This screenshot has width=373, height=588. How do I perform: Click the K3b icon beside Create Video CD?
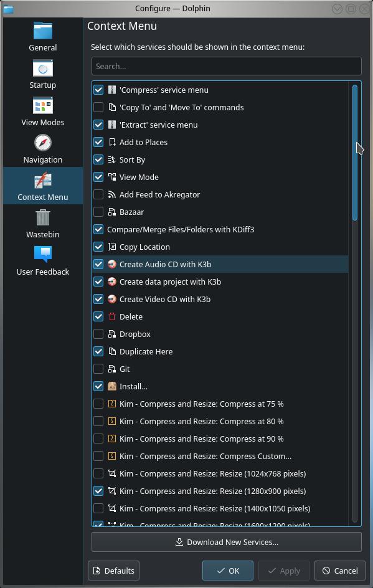(111, 299)
